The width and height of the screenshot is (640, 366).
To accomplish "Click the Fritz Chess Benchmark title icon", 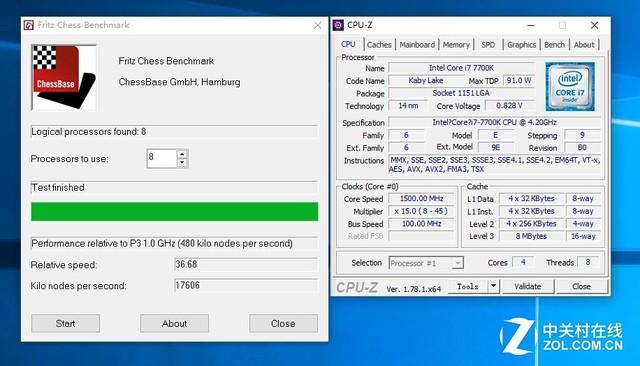I will pos(29,25).
